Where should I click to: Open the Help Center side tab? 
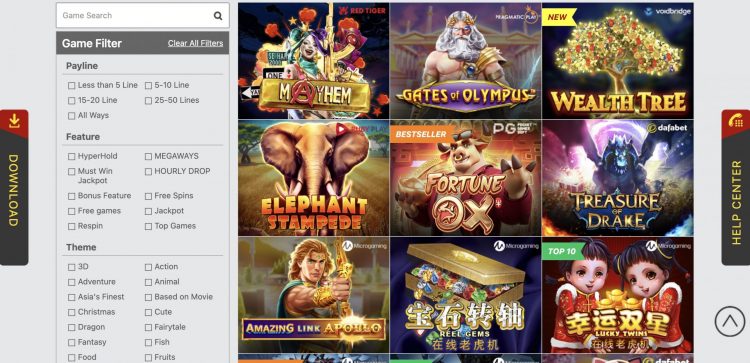click(x=736, y=187)
